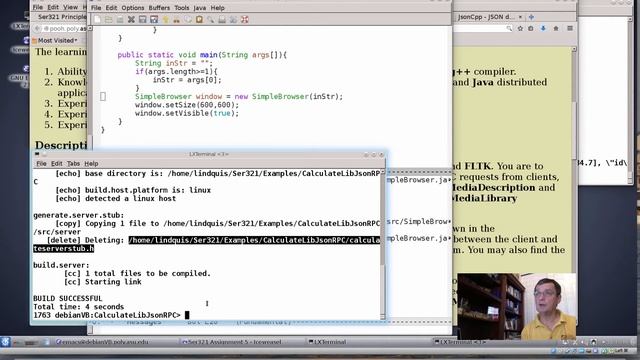Click the Print icon in Emacs toolbar
Viewport: 640px width, 360px height.
[222, 19]
